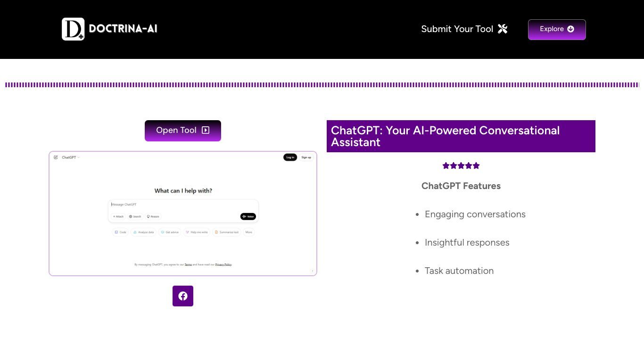Click the Reason chip in screenshot
The image size is (644, 362).
point(153,217)
